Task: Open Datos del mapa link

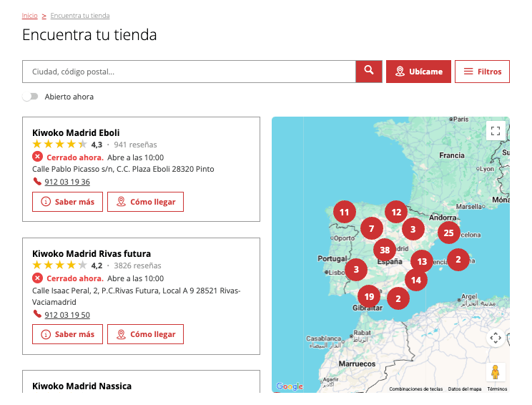Action: 465,389
